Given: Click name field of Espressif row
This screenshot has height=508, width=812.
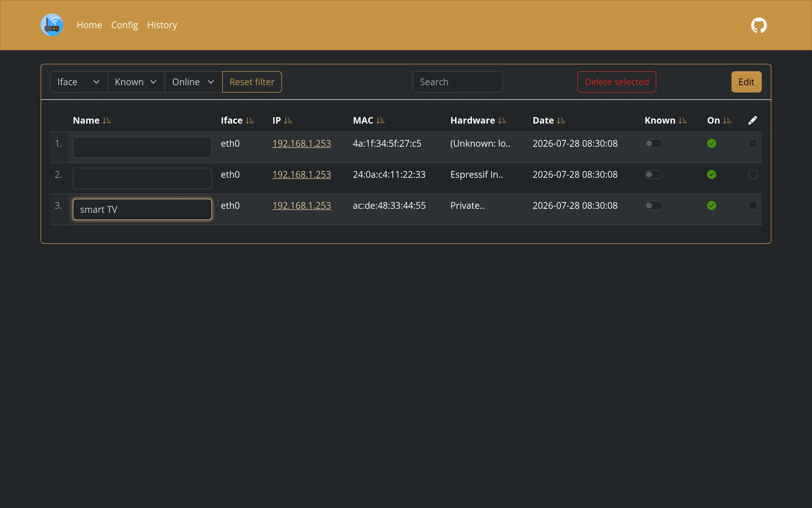Looking at the screenshot, I should pyautogui.click(x=142, y=178).
